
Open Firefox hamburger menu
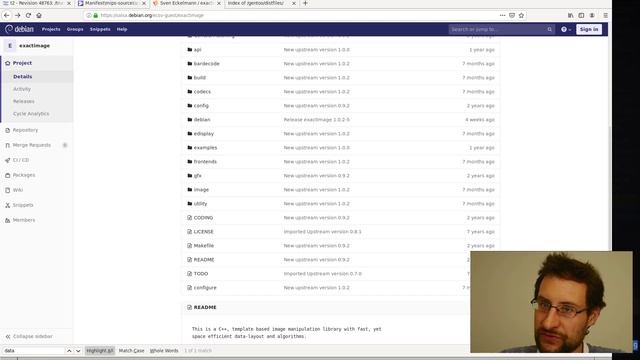[x=605, y=15]
